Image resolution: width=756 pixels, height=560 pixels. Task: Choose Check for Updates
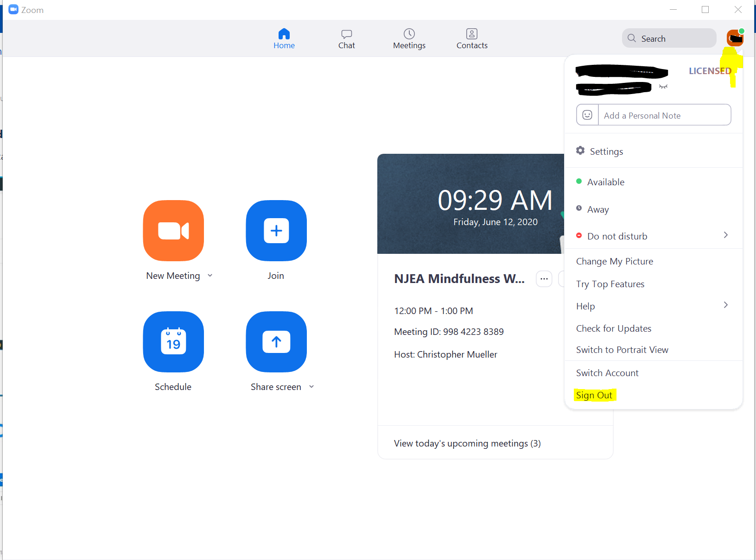(614, 328)
